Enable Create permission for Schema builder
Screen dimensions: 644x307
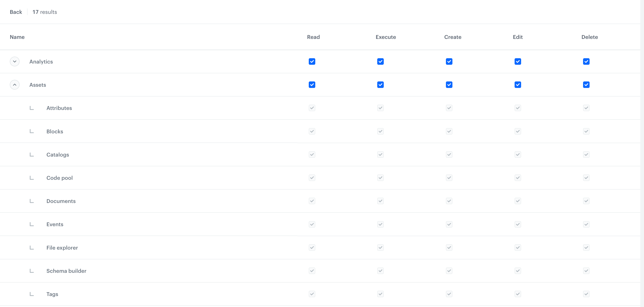coord(449,271)
